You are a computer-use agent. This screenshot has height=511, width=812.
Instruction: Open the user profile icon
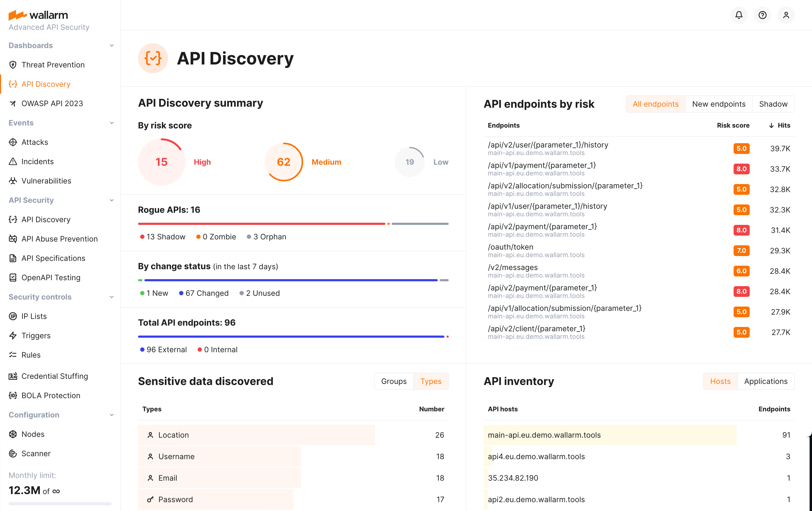tap(786, 15)
